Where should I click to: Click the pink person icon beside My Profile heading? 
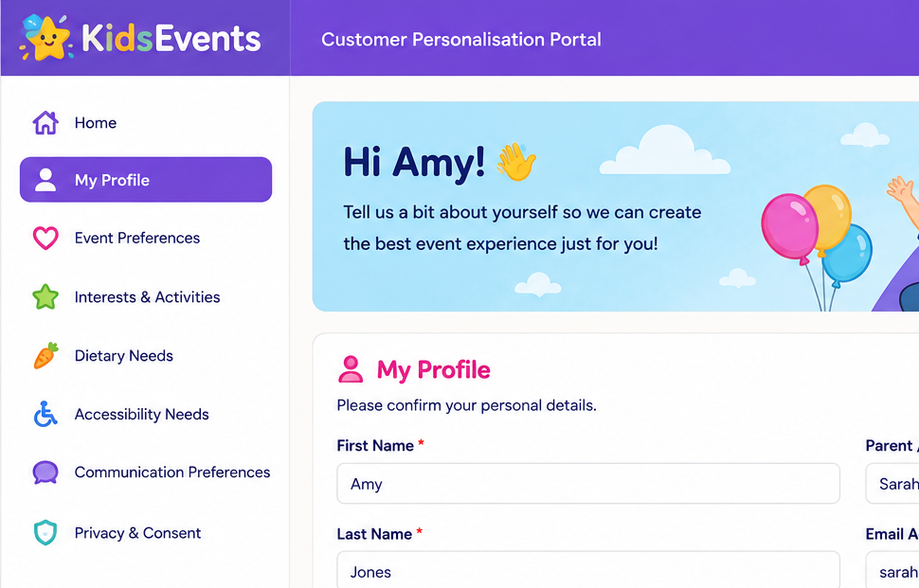[x=351, y=369]
